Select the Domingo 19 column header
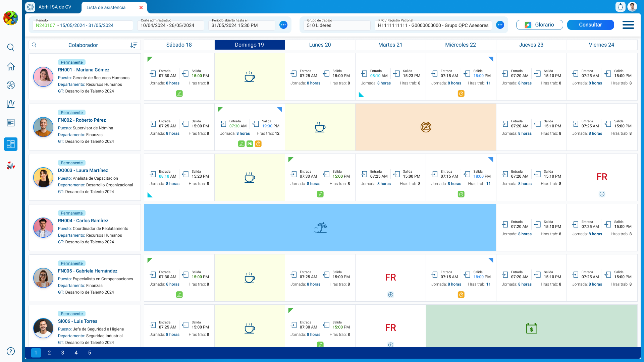This screenshot has height=362, width=644. [250, 45]
